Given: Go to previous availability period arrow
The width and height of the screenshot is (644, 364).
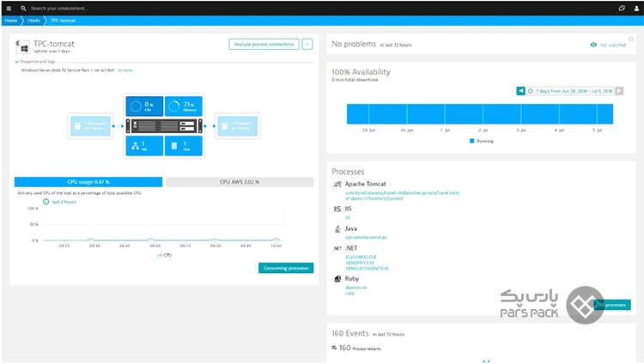Looking at the screenshot, I should click(x=520, y=91).
